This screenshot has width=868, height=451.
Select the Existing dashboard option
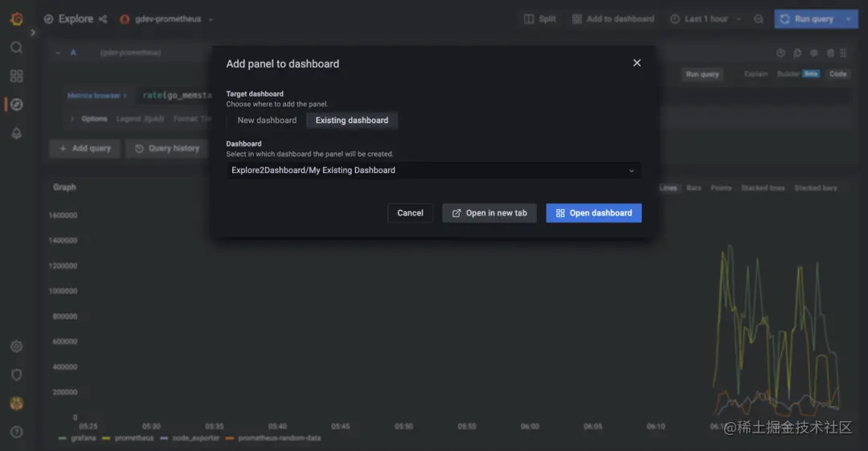(x=351, y=121)
